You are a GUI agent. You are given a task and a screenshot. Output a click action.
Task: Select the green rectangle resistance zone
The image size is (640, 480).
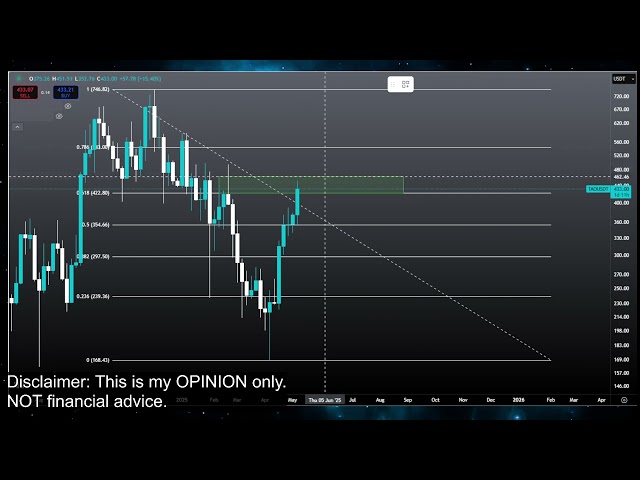(350, 185)
